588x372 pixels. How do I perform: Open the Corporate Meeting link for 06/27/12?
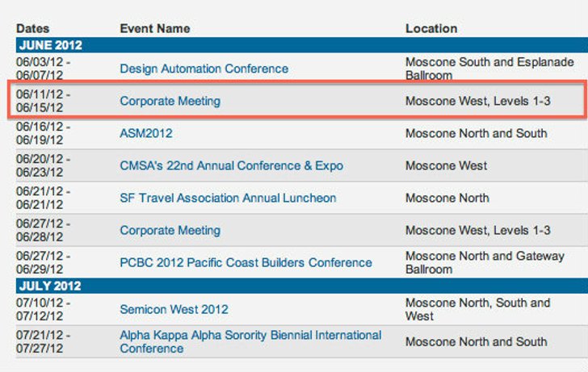click(170, 230)
